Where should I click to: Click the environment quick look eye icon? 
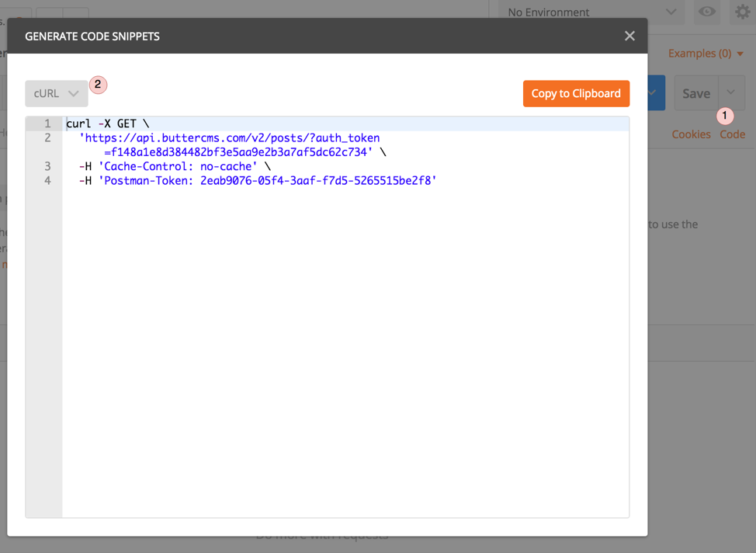[x=706, y=12]
